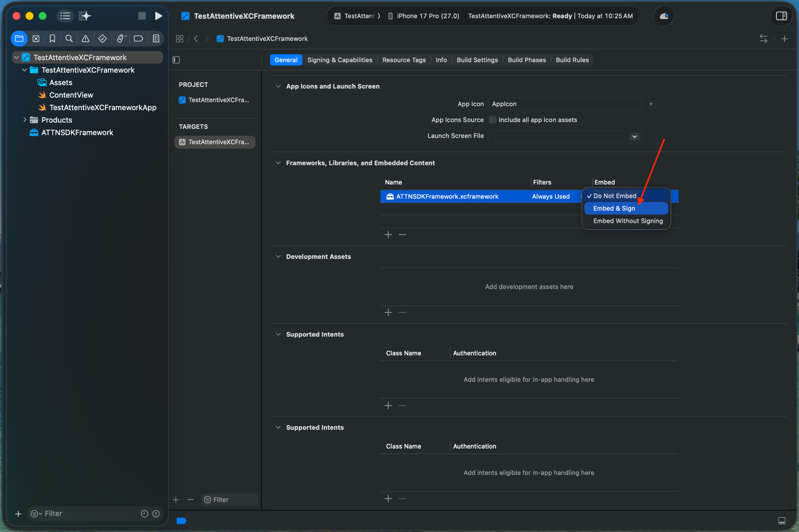
Task: Collapse the first Supported Intents section
Action: (278, 334)
